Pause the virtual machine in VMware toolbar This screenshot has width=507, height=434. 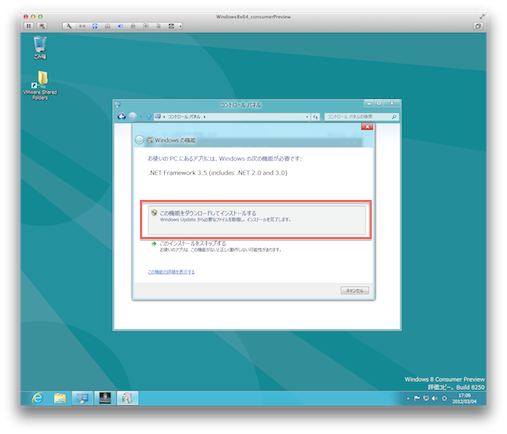coord(29,26)
